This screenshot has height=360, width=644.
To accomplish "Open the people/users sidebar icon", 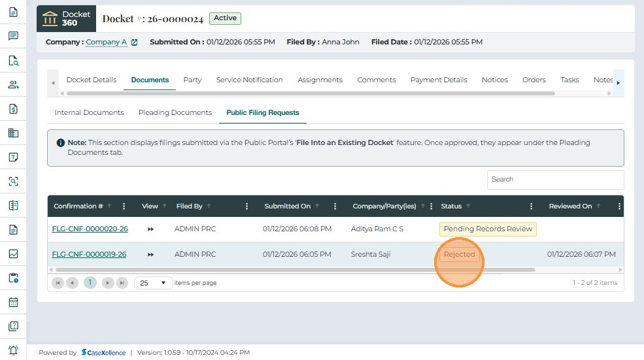I will pos(13,84).
